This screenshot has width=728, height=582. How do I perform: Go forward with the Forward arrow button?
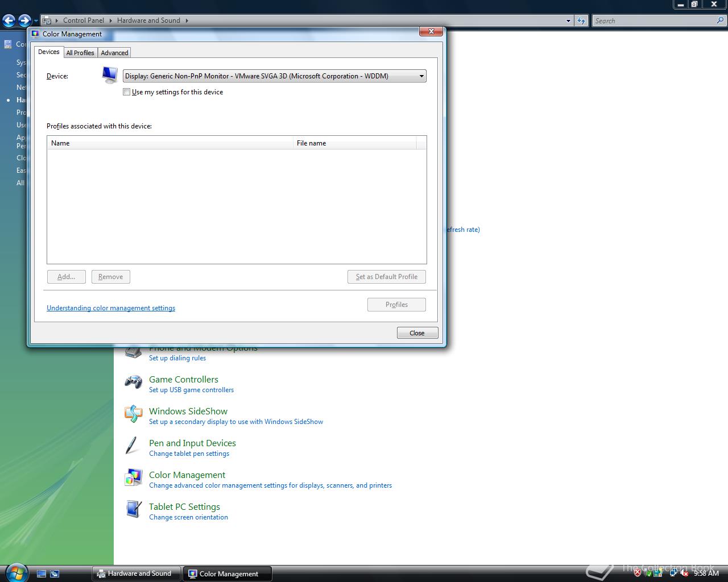point(24,21)
